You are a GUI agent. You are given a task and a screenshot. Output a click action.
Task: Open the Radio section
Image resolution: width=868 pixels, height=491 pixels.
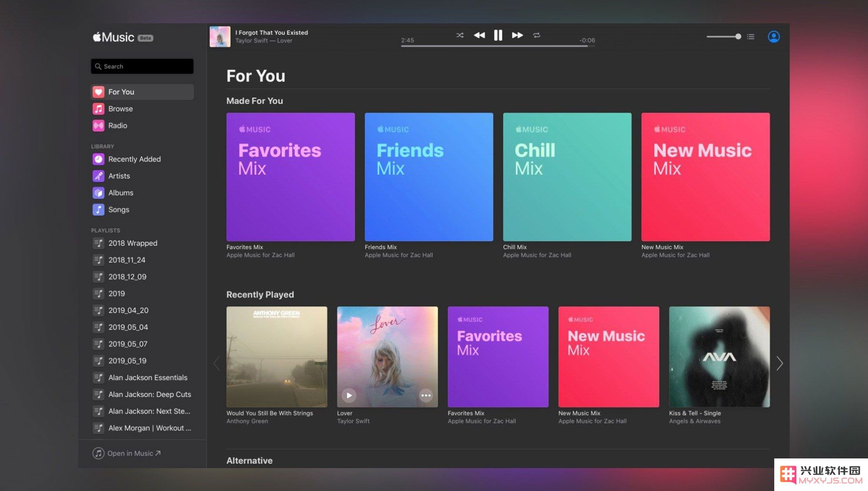(142, 125)
